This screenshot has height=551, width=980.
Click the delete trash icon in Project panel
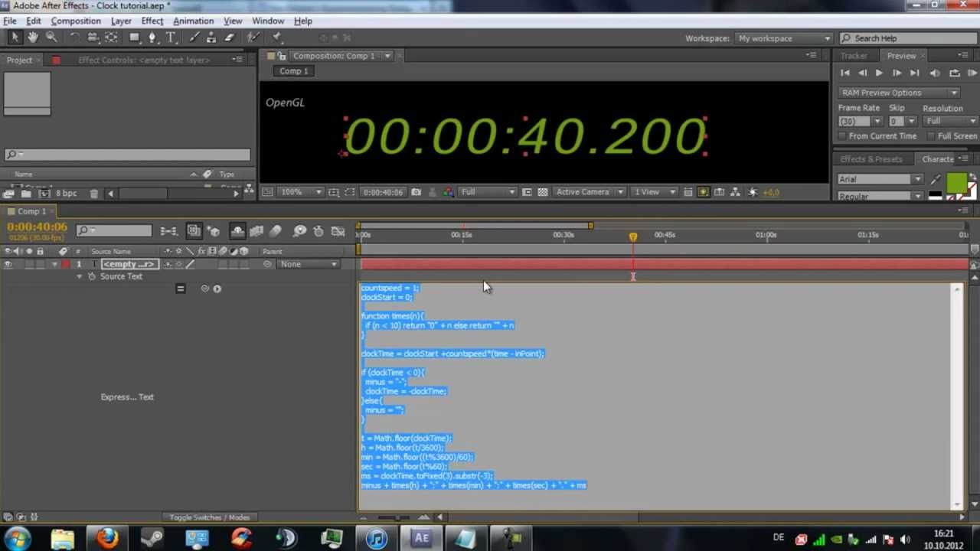click(x=93, y=194)
